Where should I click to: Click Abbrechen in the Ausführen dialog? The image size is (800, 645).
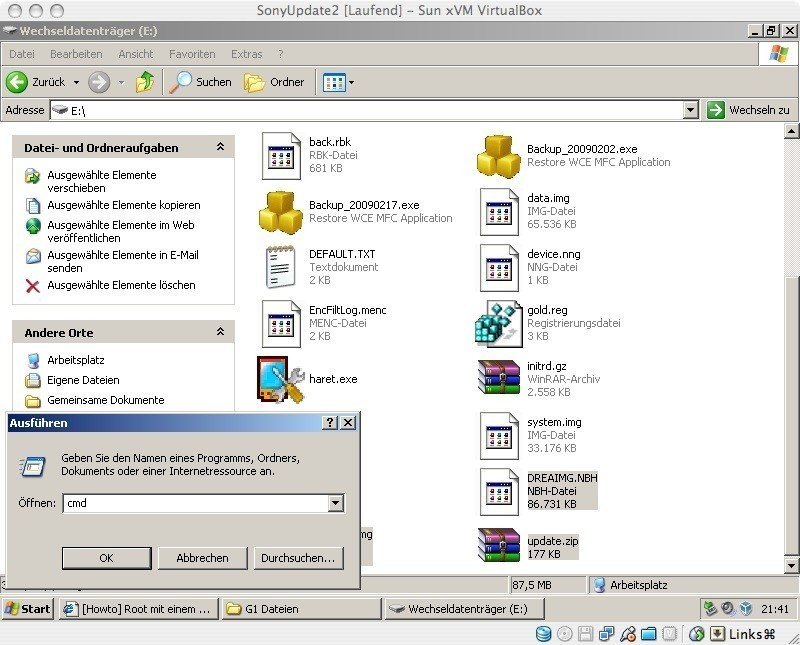203,558
